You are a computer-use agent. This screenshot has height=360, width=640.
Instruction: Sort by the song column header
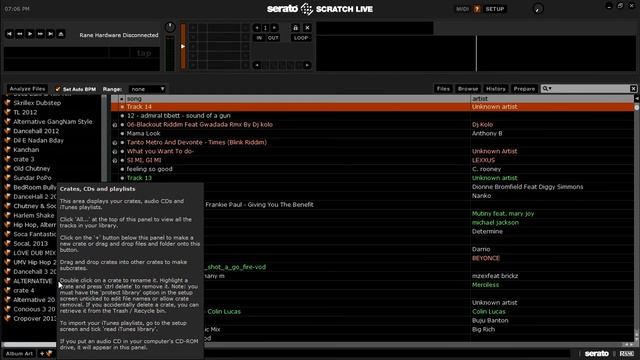[x=297, y=98]
